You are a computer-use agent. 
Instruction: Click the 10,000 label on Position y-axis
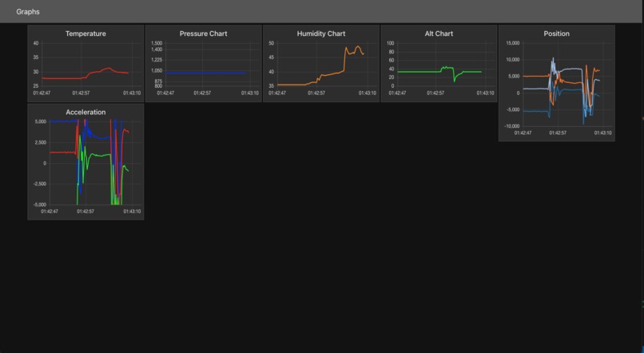click(513, 60)
